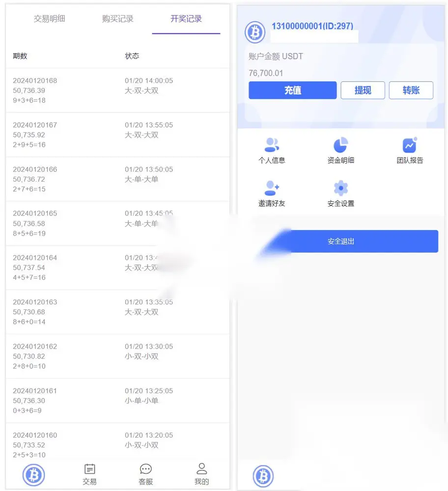The image size is (448, 491).
Task: Go to 我的 profile icon
Action: click(201, 469)
